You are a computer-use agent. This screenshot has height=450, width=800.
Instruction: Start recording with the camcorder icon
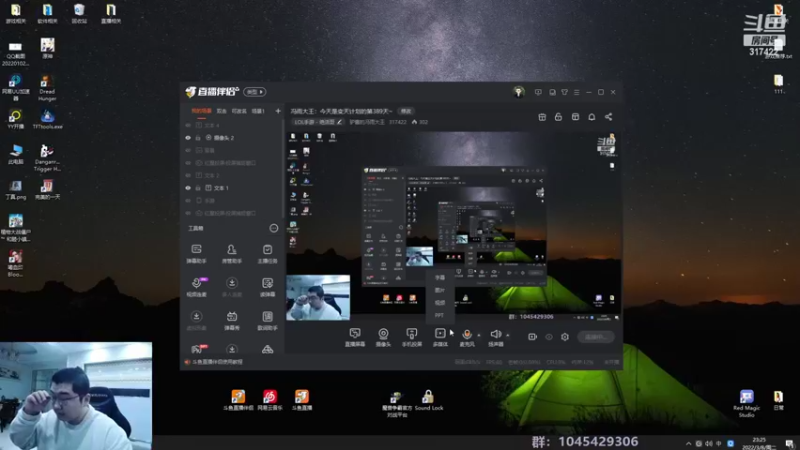(532, 337)
